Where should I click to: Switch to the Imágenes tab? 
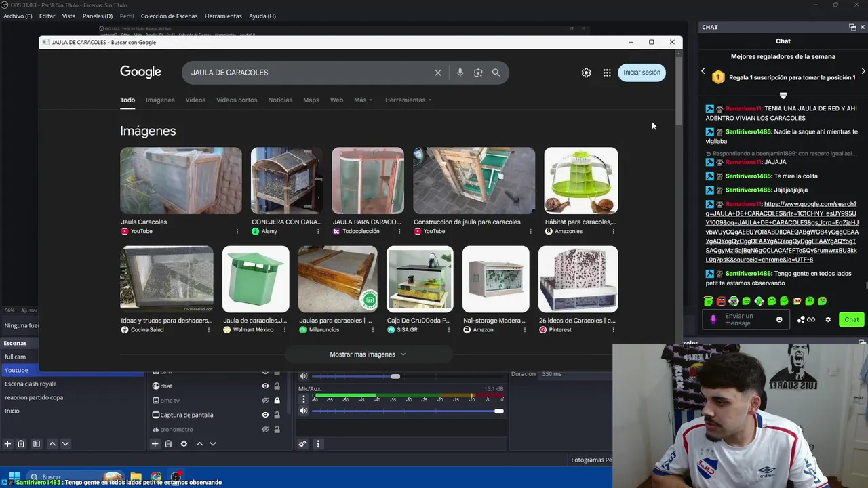[x=160, y=100]
